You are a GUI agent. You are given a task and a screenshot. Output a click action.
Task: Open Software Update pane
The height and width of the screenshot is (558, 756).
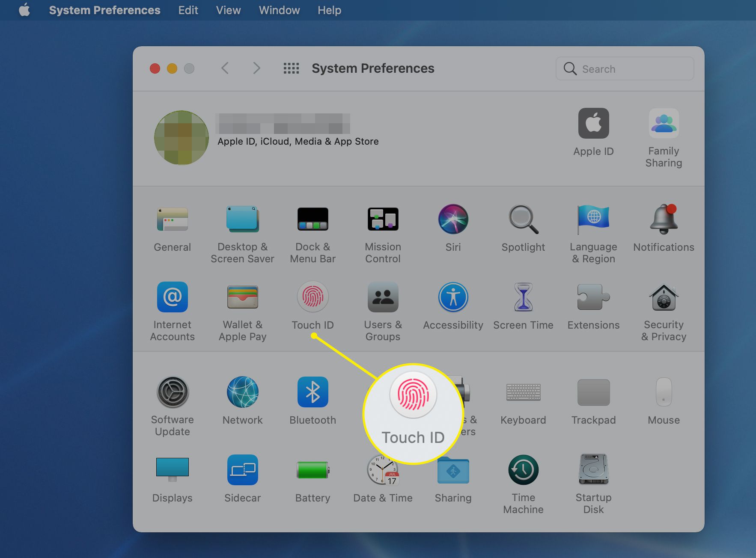point(172,392)
